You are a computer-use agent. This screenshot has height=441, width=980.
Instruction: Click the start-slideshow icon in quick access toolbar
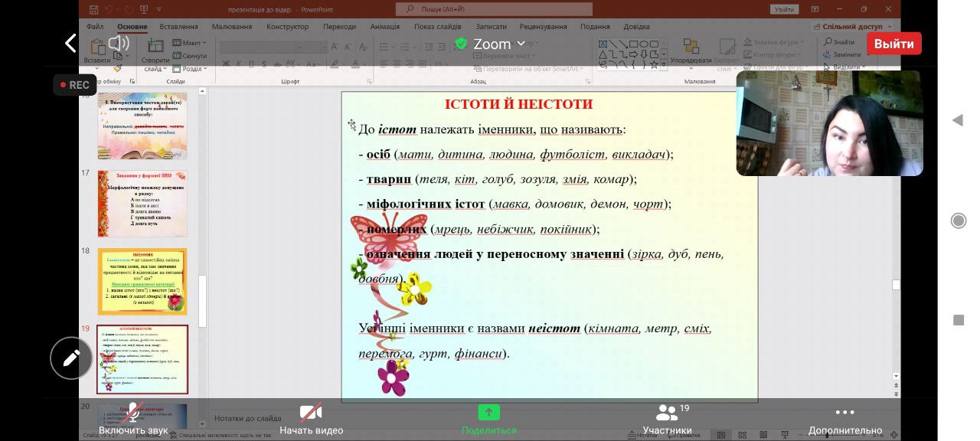145,9
